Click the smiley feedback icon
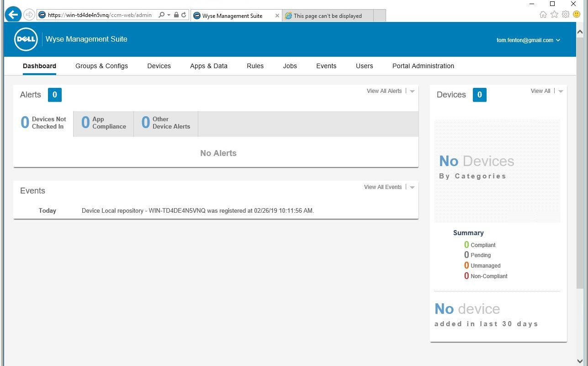Screen dimensions: 588x366 [577, 15]
